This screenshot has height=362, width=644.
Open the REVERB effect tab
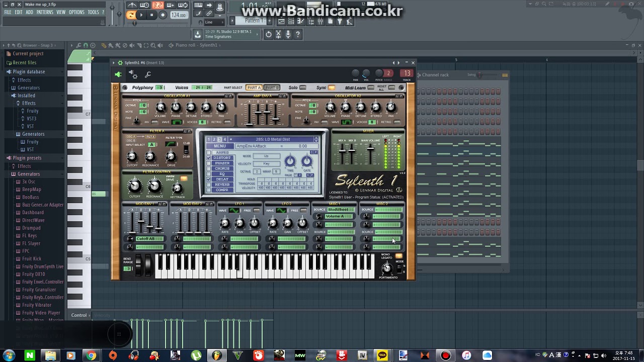point(222,185)
